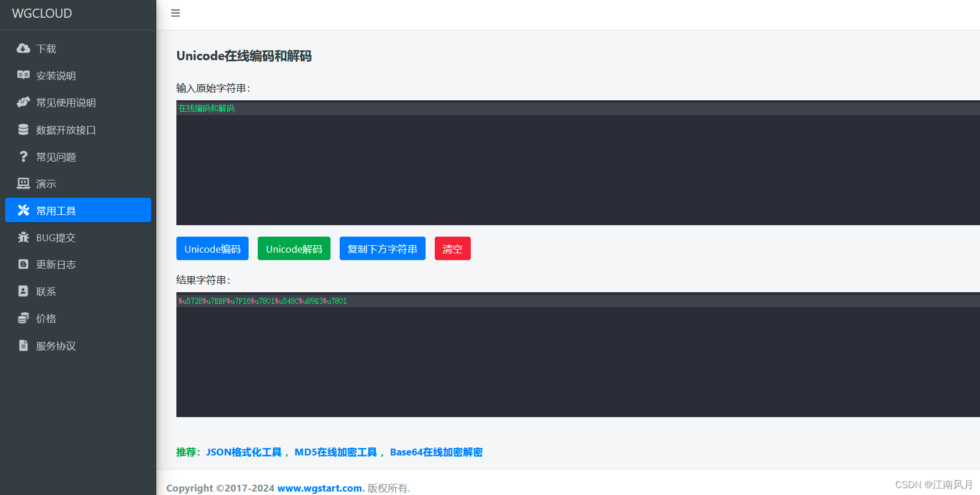Click the red 清空 button
980x495 pixels.
(452, 249)
